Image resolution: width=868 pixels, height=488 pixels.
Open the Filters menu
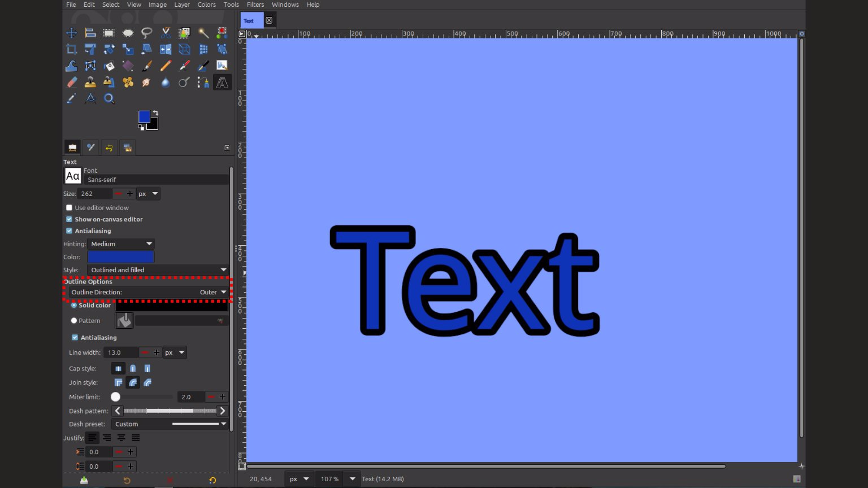point(255,5)
